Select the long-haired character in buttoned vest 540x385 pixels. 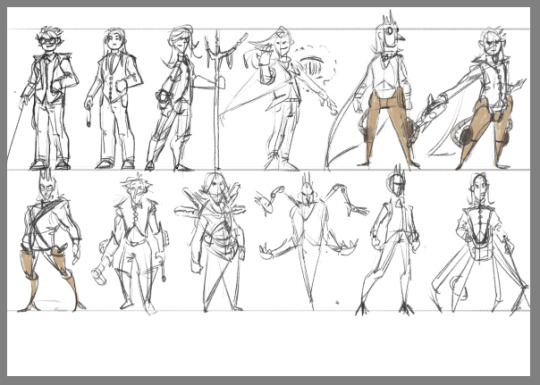click(114, 98)
